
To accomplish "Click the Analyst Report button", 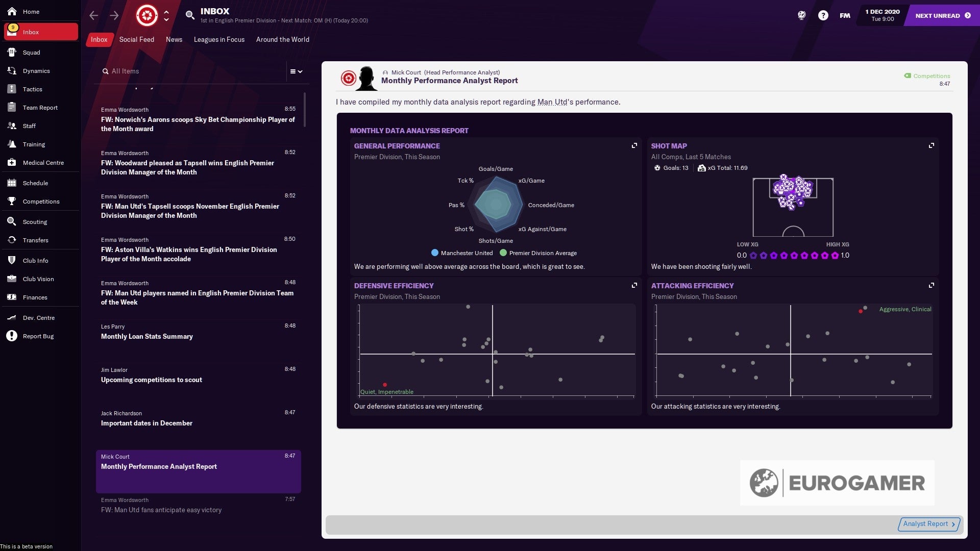I will tap(929, 524).
